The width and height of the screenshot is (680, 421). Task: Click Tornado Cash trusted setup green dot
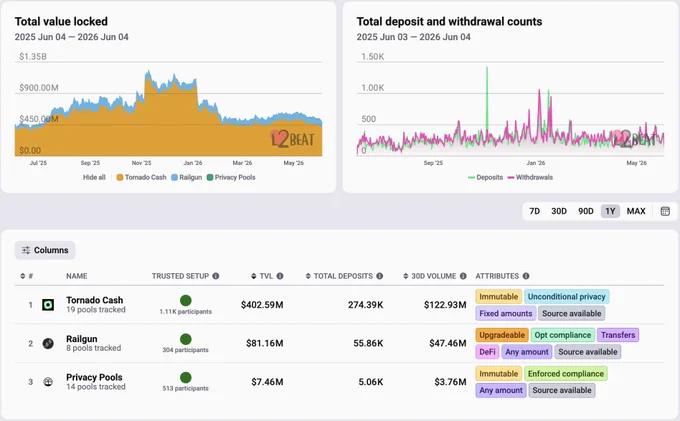(186, 300)
